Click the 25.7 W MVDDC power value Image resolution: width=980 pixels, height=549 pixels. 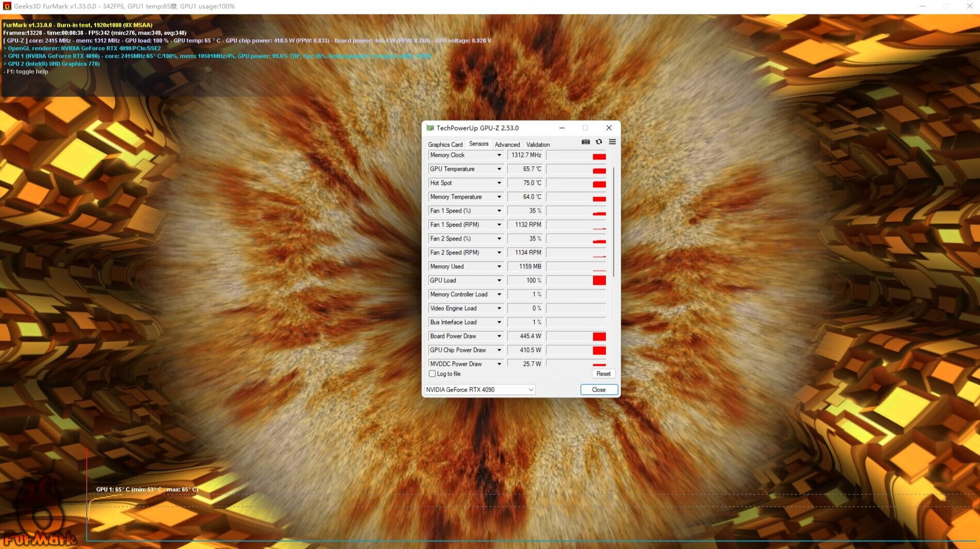point(525,364)
